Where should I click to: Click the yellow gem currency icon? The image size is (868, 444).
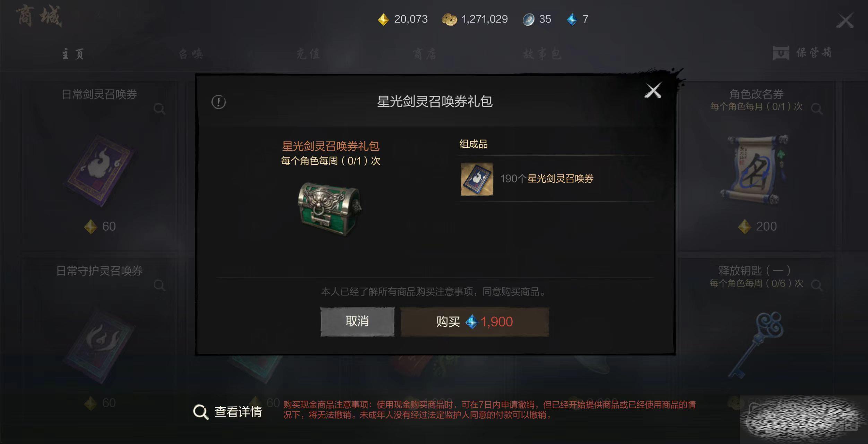(383, 19)
